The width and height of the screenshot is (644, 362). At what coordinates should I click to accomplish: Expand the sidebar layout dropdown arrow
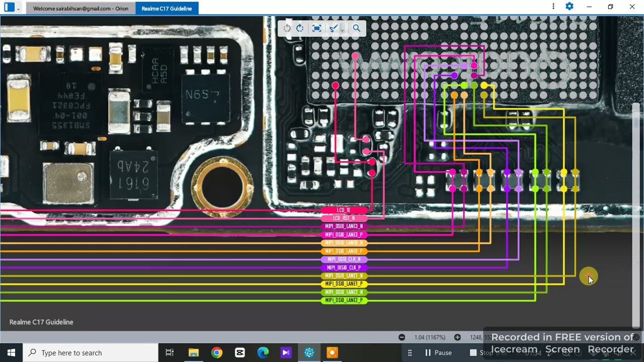click(19, 9)
